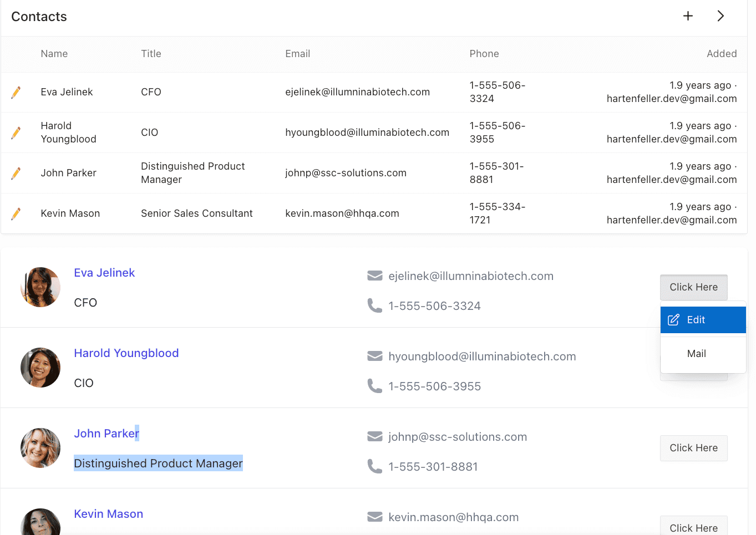This screenshot has height=535, width=756.
Task: Expand the chevron arrow in the top right
Action: tap(721, 16)
